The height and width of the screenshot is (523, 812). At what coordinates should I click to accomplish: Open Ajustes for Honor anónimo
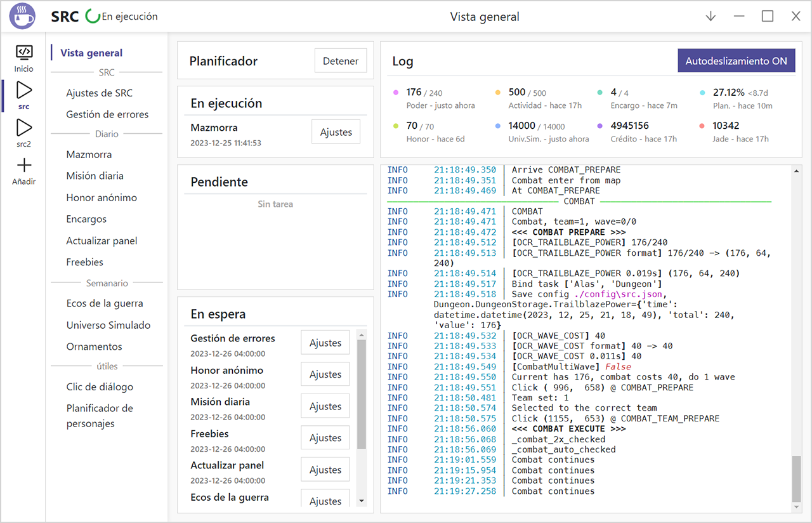click(325, 374)
